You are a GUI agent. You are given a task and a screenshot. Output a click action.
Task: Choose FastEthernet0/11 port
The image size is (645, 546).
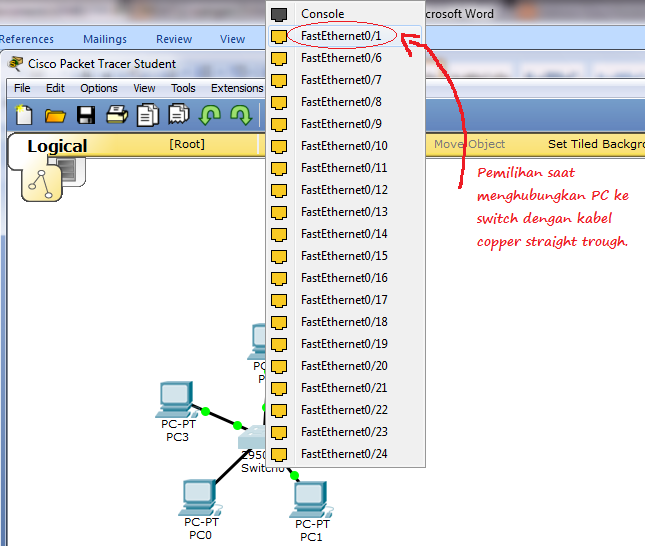click(346, 168)
